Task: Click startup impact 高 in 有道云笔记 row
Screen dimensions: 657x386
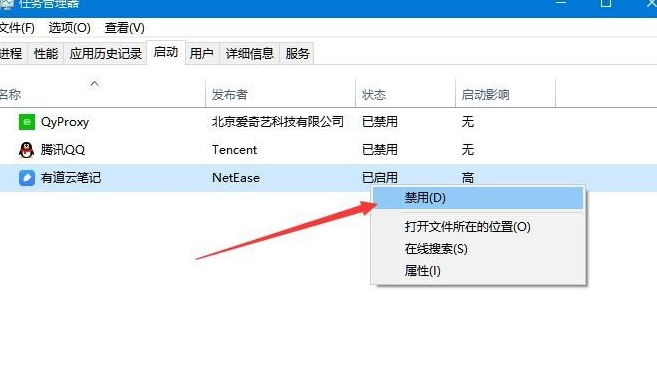Action: click(x=468, y=178)
